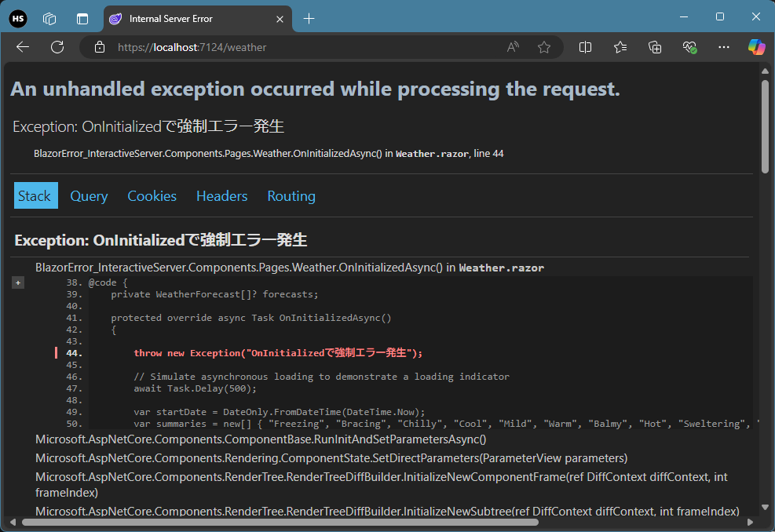775x532 pixels.
Task: Switch to the Headers tab
Action: [222, 195]
